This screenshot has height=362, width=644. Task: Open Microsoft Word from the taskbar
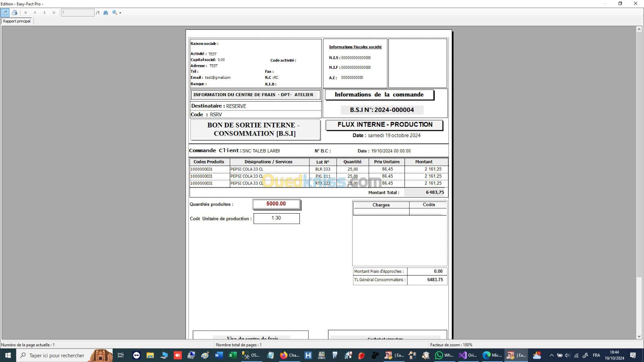(219, 355)
